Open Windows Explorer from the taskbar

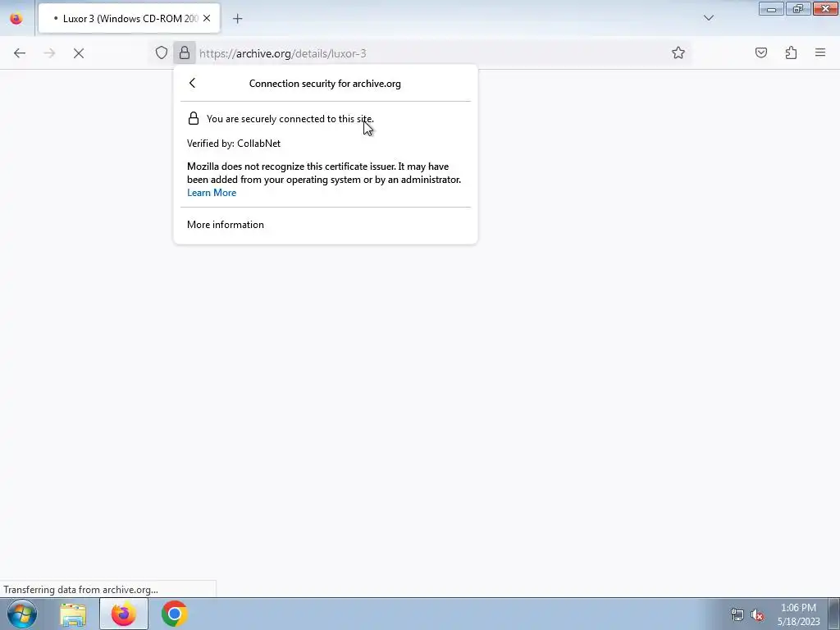[73, 614]
